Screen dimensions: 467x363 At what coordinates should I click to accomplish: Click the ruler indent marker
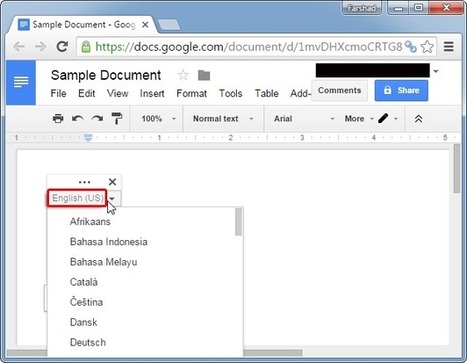click(x=88, y=138)
